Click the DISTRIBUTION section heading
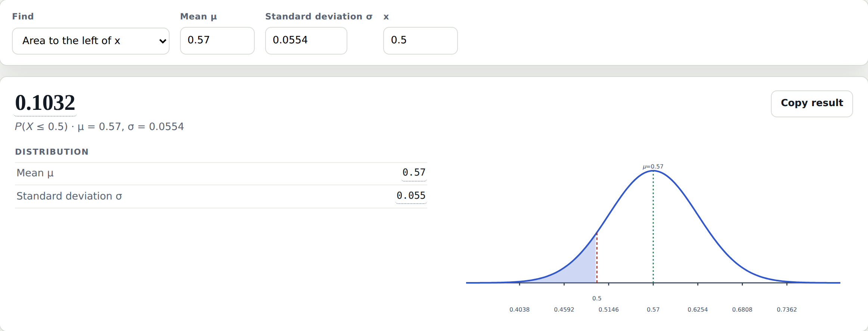This screenshot has width=868, height=331. tap(52, 152)
